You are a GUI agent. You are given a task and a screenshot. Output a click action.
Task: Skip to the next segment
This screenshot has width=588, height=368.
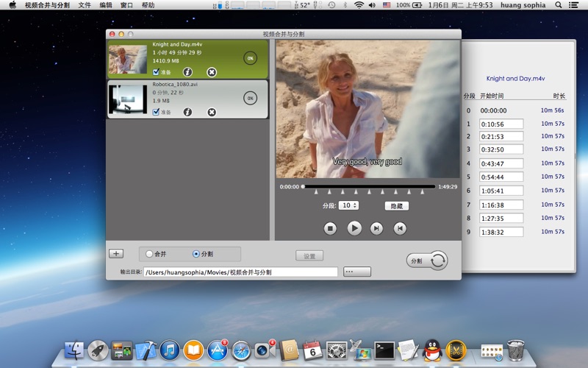click(376, 228)
